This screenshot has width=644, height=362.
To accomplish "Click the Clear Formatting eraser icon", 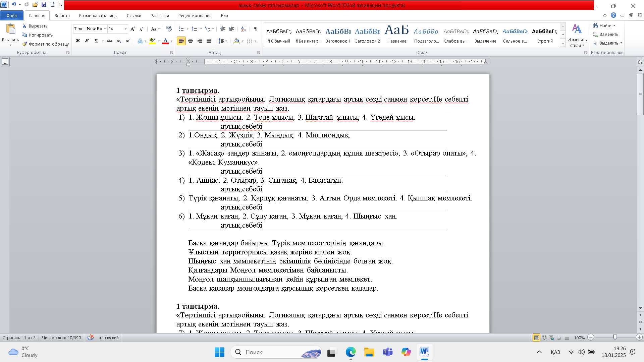I will (169, 29).
